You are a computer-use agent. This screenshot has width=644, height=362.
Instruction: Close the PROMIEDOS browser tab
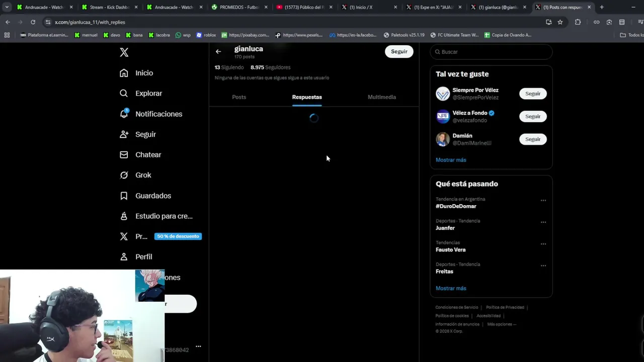pos(266,7)
